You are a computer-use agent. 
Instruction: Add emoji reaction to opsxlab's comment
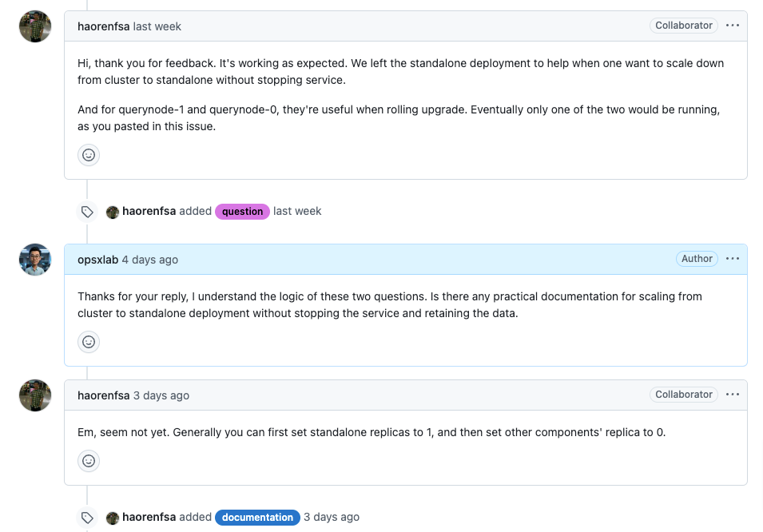click(x=89, y=342)
